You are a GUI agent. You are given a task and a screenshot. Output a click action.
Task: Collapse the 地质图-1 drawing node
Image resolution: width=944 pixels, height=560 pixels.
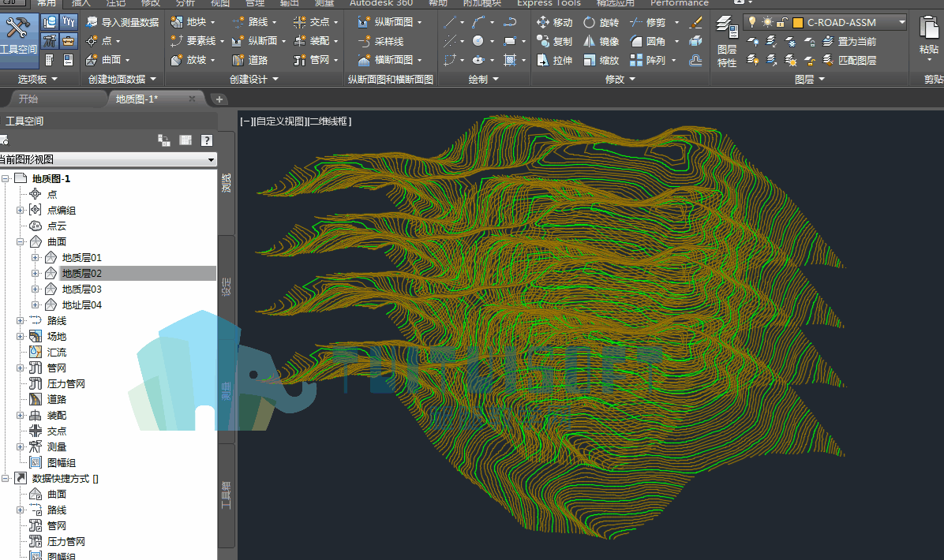point(5,178)
